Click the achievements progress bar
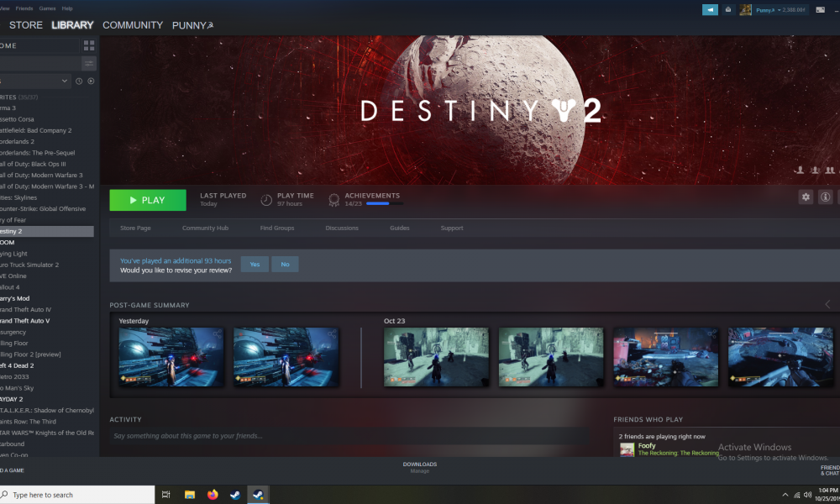840x504 pixels. point(385,203)
